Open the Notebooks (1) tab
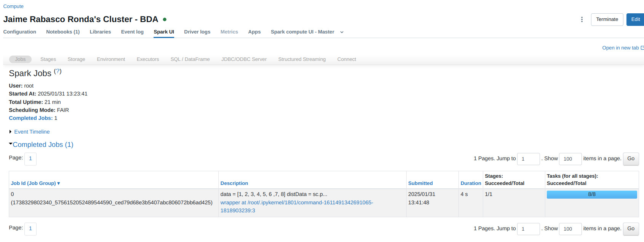The height and width of the screenshot is (242, 644). coord(63,32)
